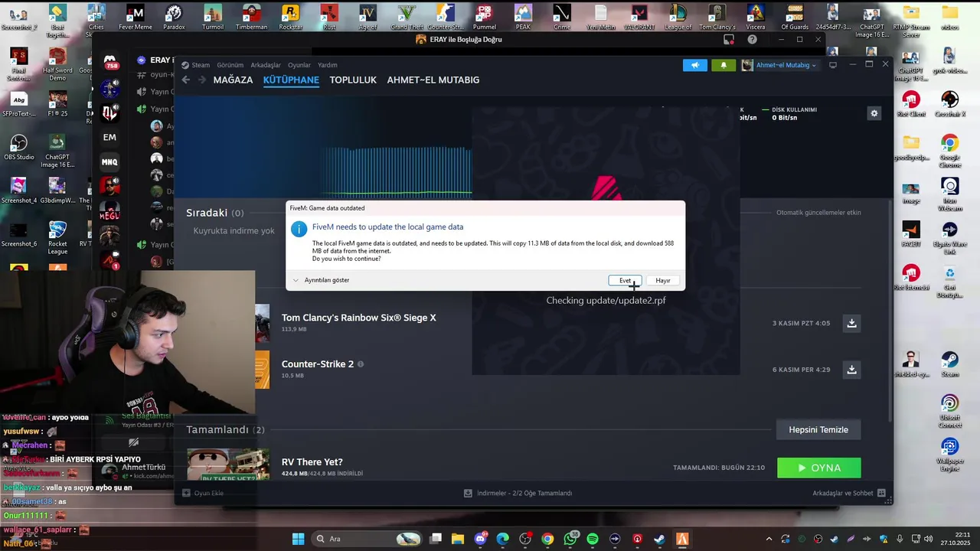Expand Ayrıntıları göster in FiveM dialog

[x=322, y=280]
